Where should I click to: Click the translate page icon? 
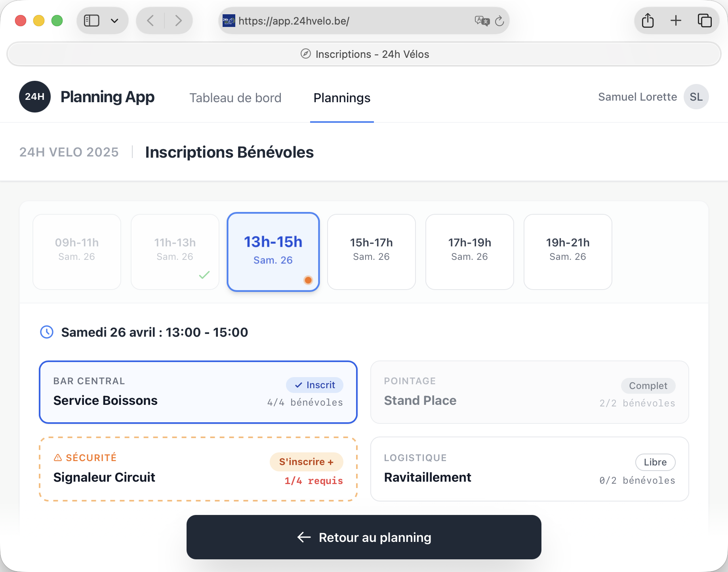(482, 21)
